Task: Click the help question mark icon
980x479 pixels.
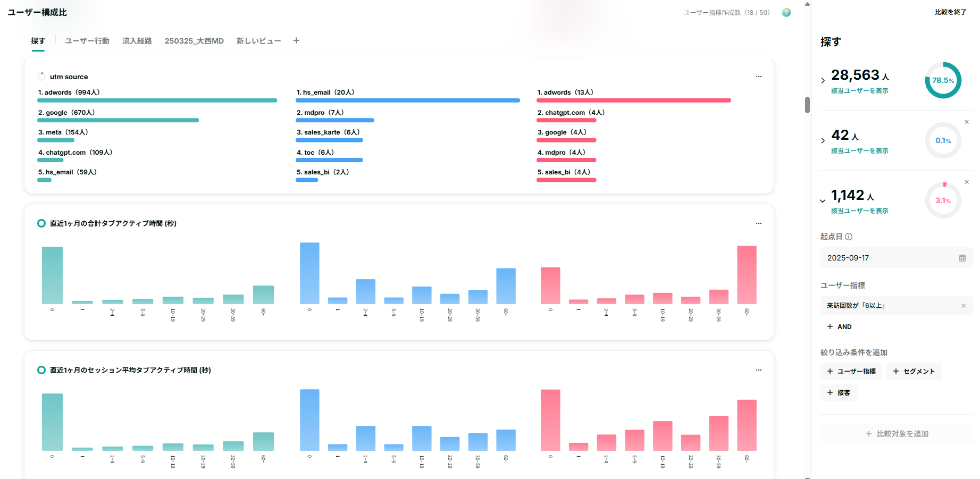Action: click(x=786, y=13)
